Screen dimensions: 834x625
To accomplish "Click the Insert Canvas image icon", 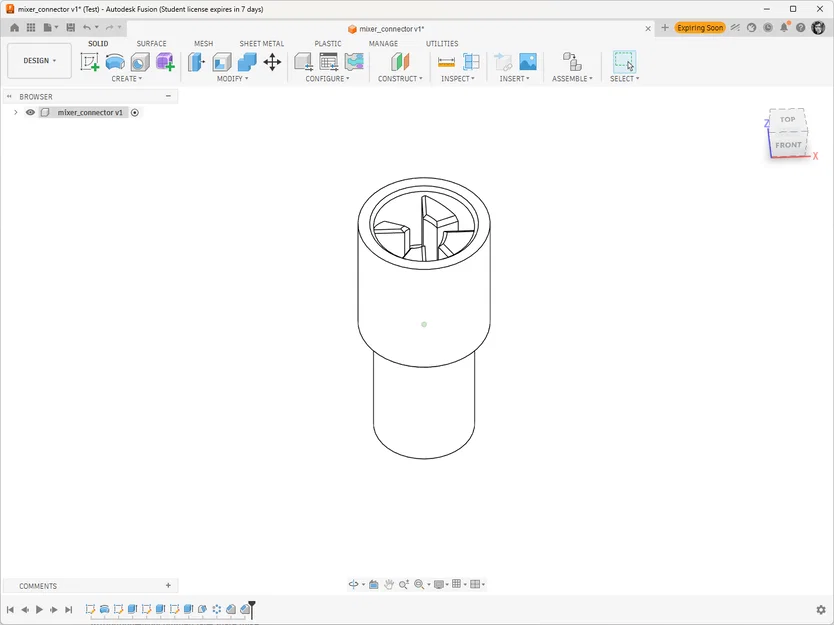I will tap(528, 62).
